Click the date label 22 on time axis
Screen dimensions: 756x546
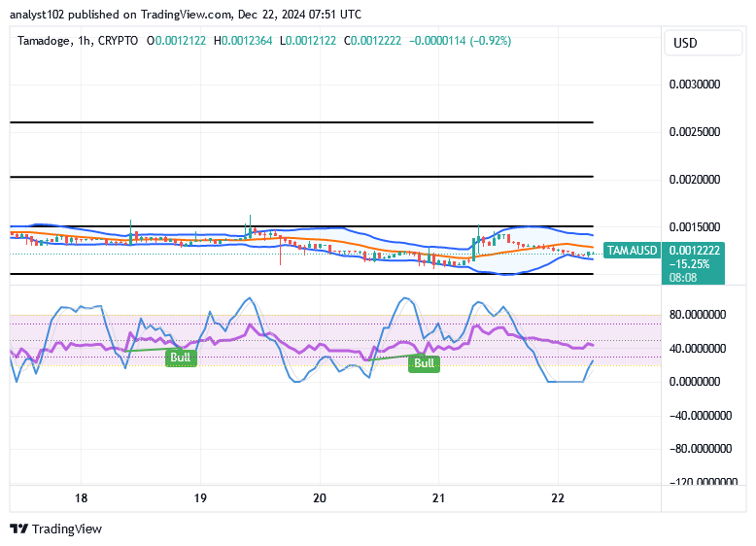(558, 497)
